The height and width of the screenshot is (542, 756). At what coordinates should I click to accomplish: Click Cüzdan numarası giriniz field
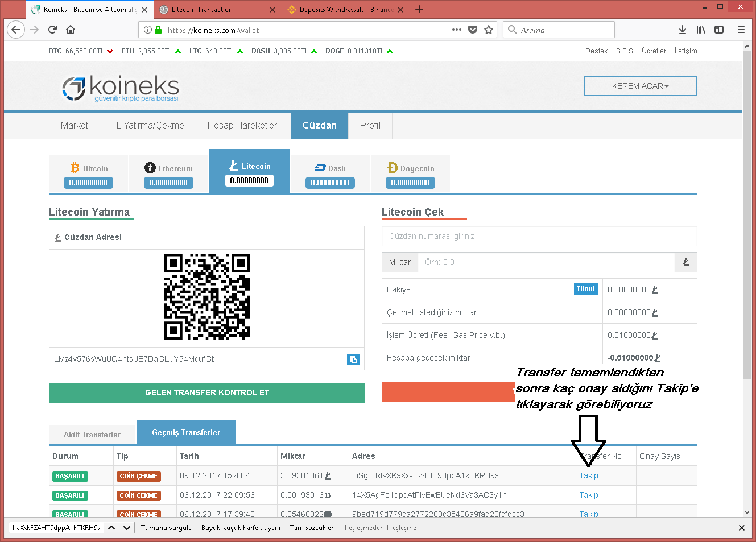tap(539, 236)
